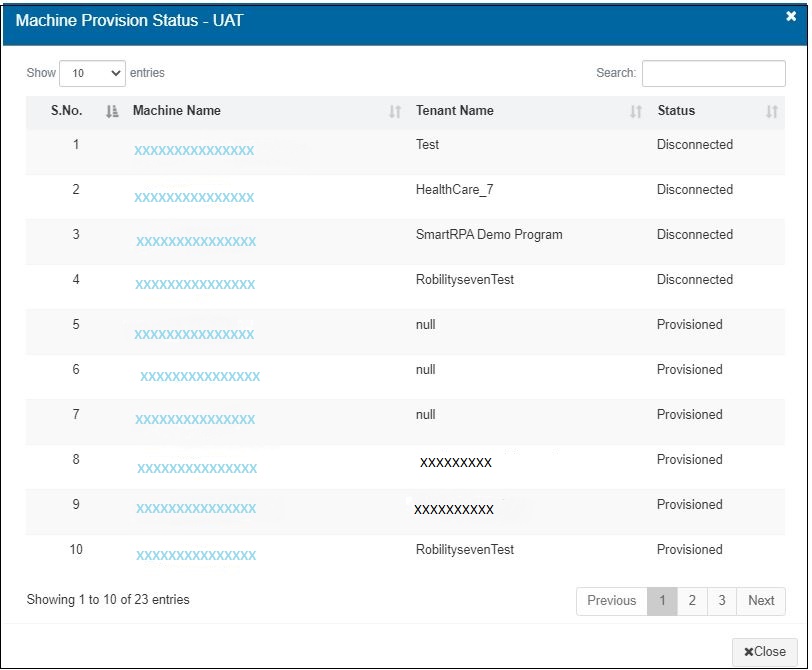Click the Previous pagination button

611,601
